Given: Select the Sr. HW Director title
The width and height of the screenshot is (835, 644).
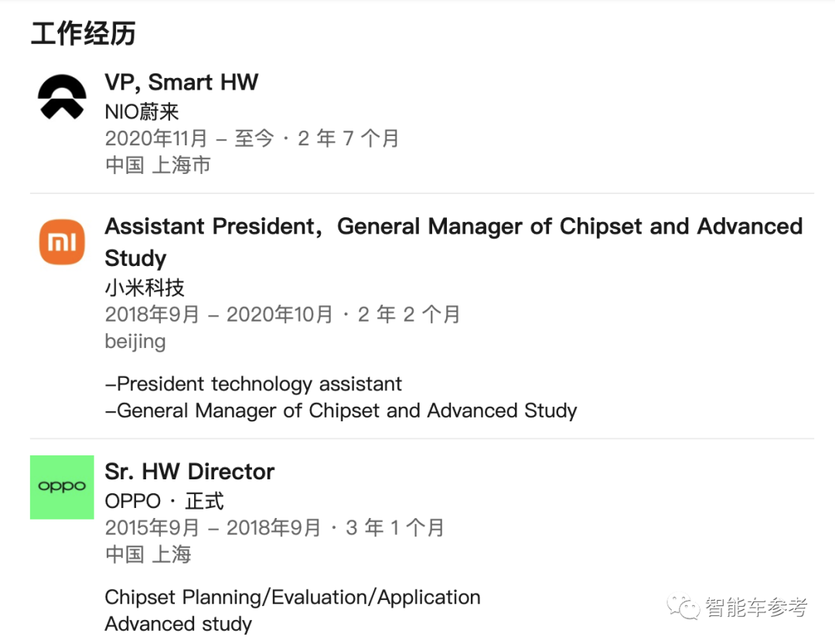Looking at the screenshot, I should (189, 472).
